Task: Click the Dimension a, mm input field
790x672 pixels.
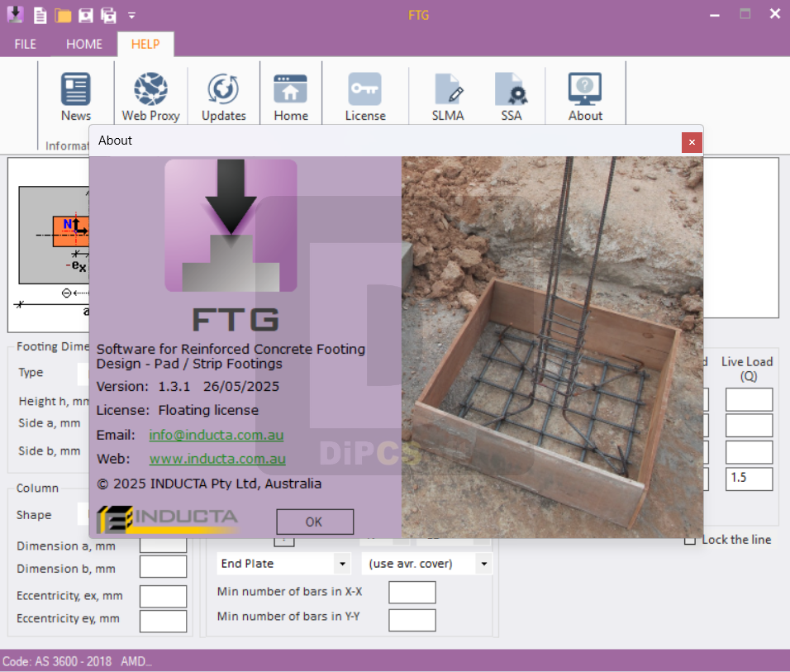Action: pos(164,545)
